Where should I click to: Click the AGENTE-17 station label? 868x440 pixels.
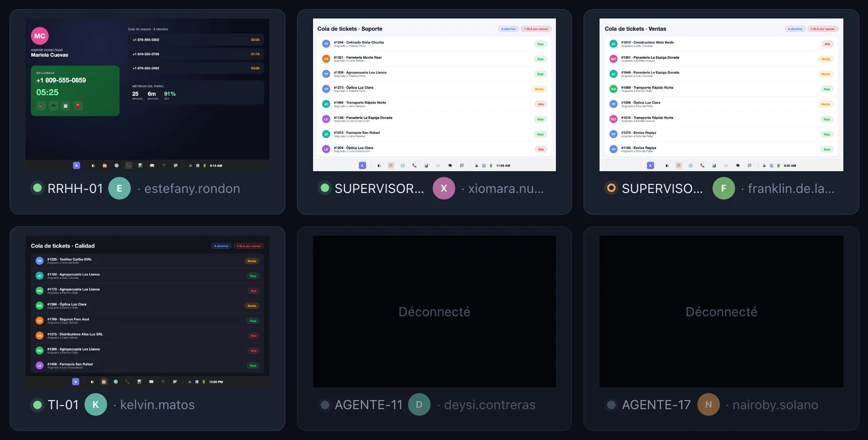click(x=656, y=405)
